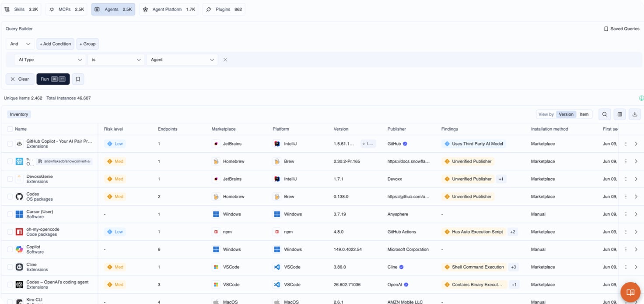Viewport: 644px width, 304px height.
Task: Check the Codex OS packages row checkbox
Action: [10, 197]
